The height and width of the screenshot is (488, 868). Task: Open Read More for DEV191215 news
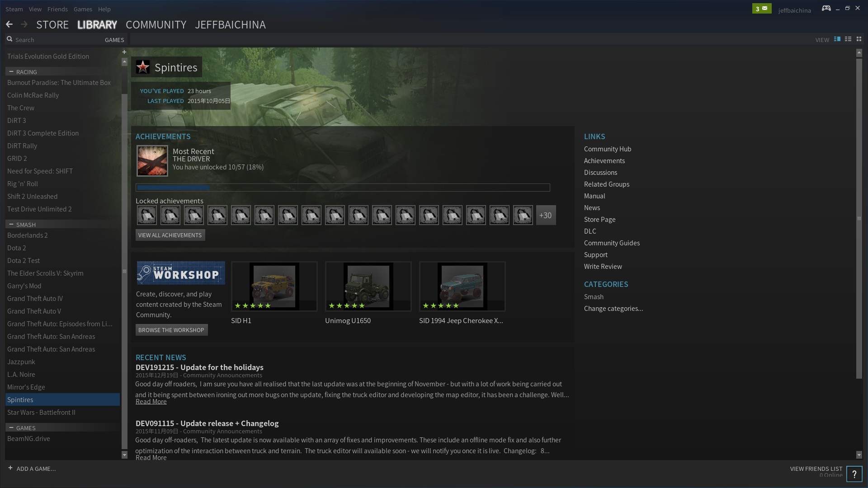tap(151, 401)
